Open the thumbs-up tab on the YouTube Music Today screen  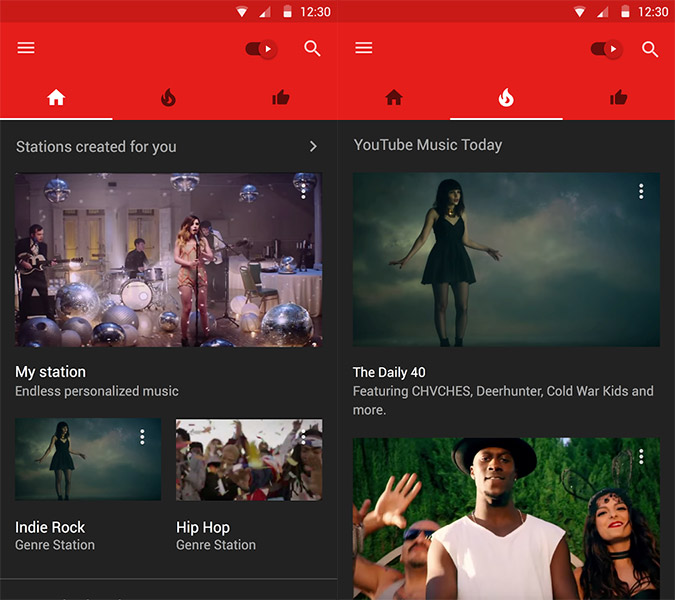619,97
